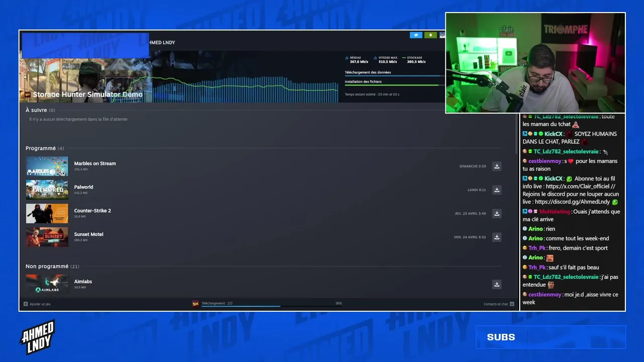Click download icon for Counter-Strike 2
This screenshot has width=644, height=362.
pos(497,214)
